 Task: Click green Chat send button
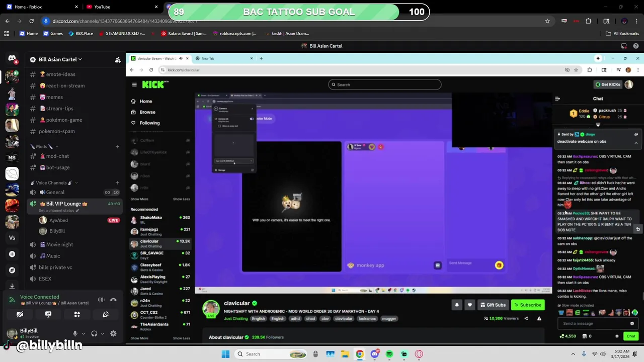coord(631,336)
